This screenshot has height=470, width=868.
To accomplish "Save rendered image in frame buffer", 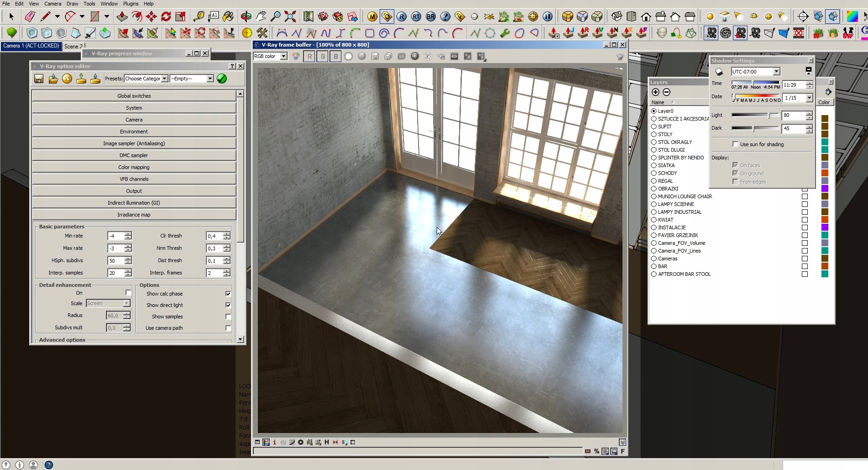I will (375, 56).
